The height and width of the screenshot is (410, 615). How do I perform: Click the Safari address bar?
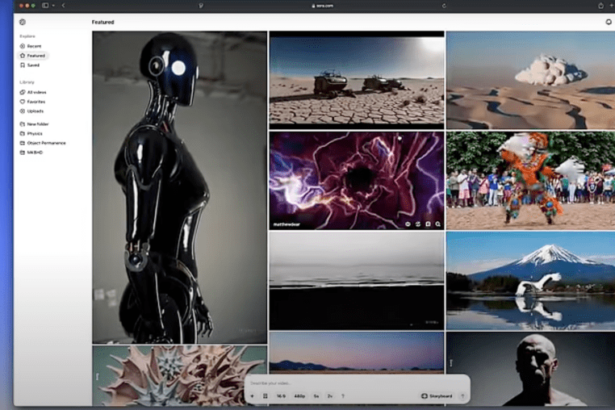(x=322, y=5)
